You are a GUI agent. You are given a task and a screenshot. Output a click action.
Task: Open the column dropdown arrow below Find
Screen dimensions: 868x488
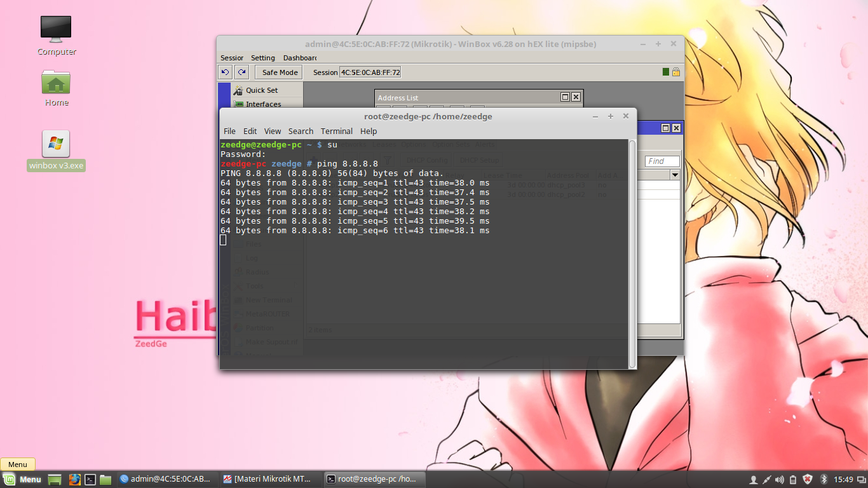(675, 175)
